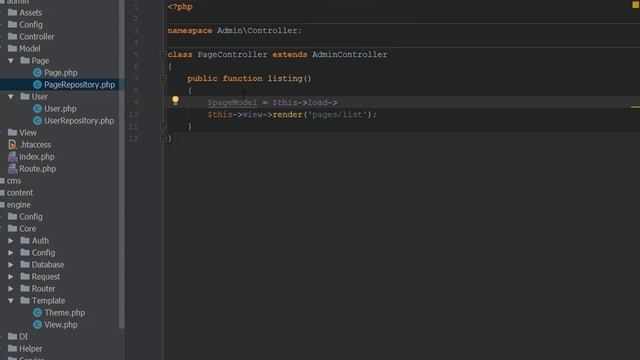Click the .htaccess file icon
This screenshot has height=360, width=640.
pos(13,144)
